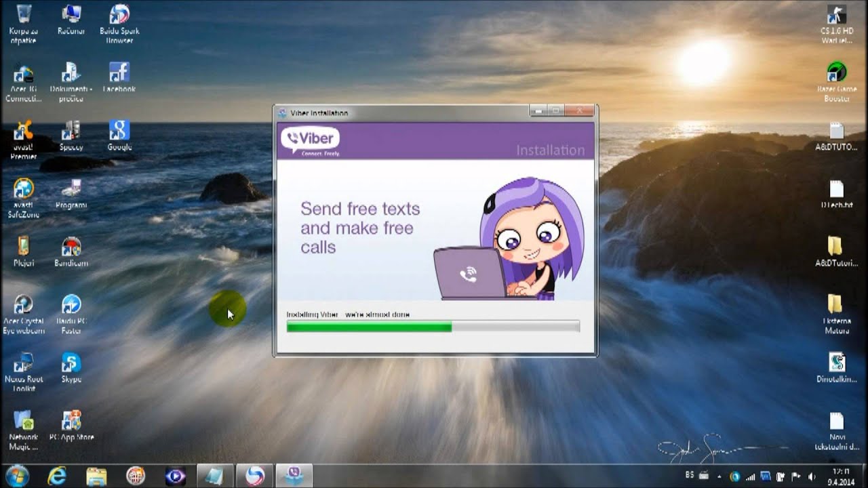Open the Windows Start menu orb

(x=17, y=474)
